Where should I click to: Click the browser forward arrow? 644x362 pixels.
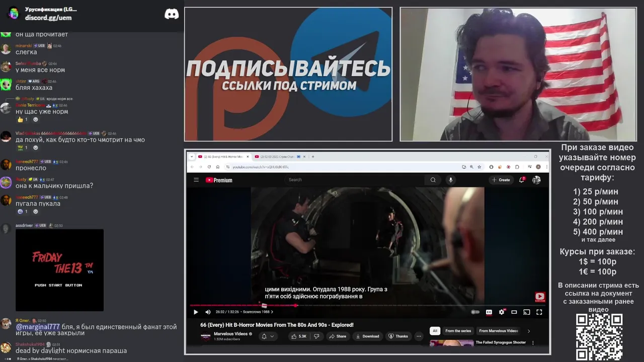200,167
